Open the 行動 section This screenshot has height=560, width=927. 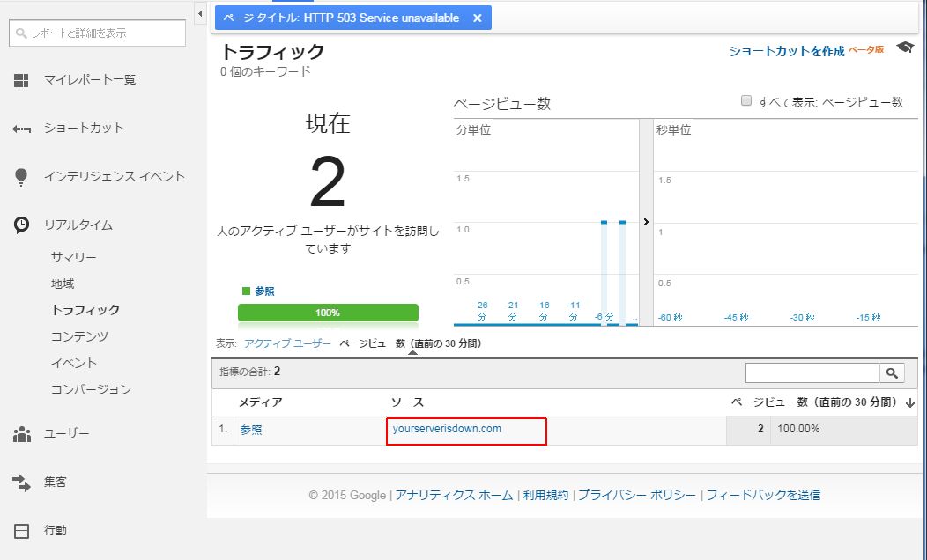[x=55, y=530]
